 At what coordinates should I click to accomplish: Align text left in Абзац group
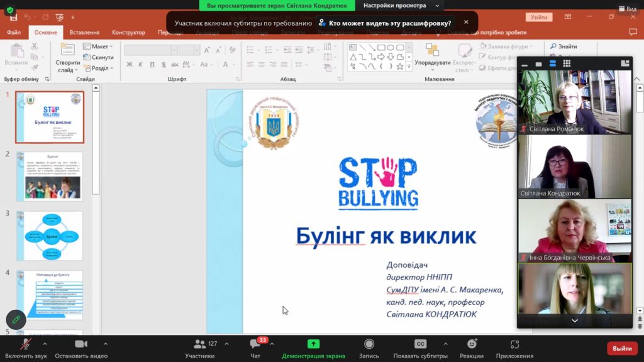coord(250,65)
